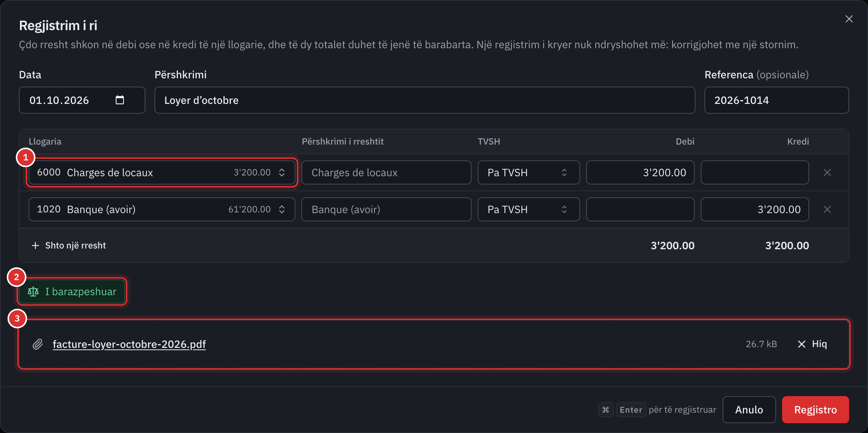868x433 pixels.
Task: Remove the Charges de locaux row
Action: pyautogui.click(x=827, y=172)
